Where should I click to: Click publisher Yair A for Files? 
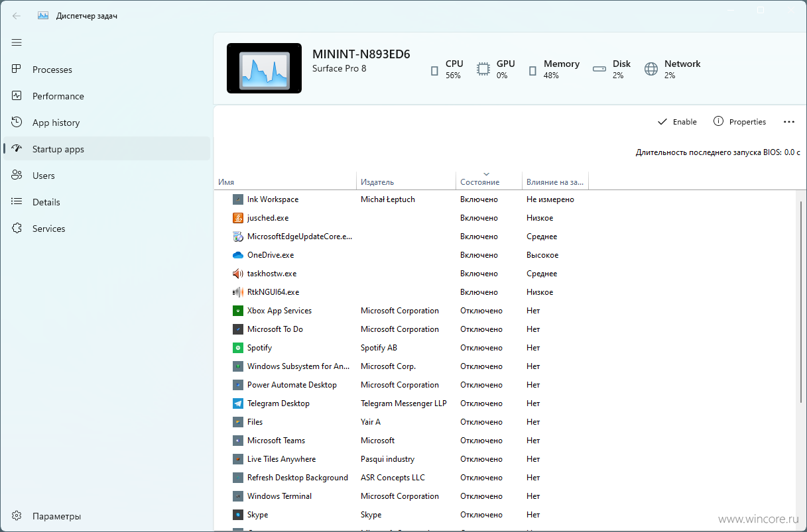click(x=371, y=422)
